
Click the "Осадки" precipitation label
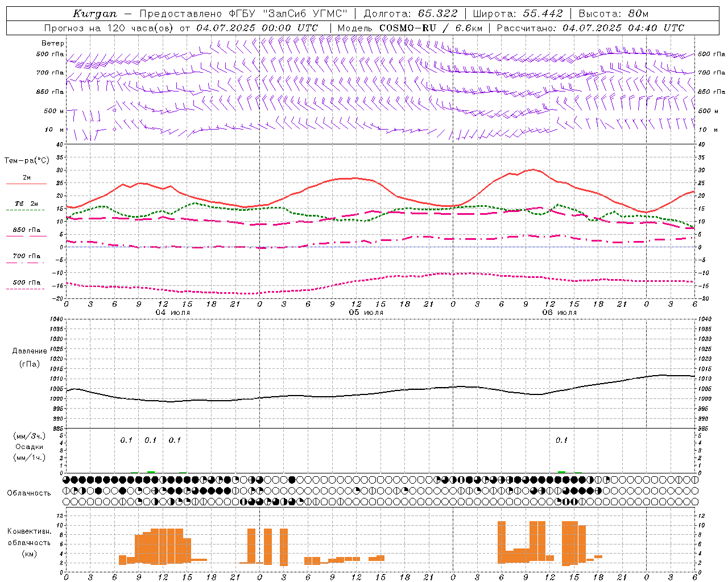(29, 447)
